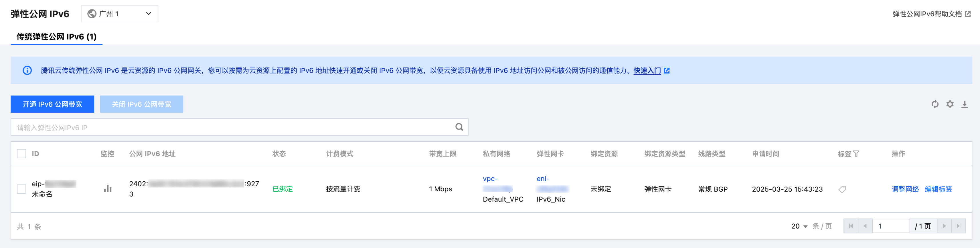Click 关闭 IPv6 公网带宽 button
The image size is (980, 248).
pos(141,104)
